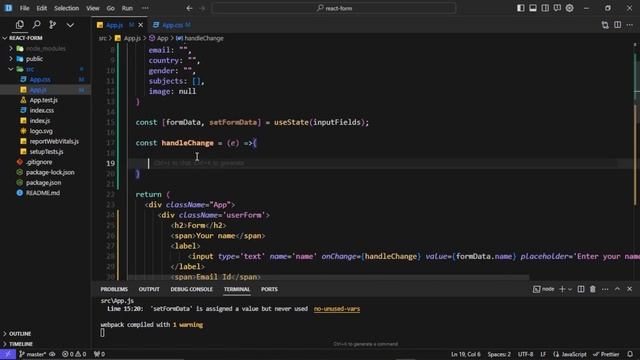Open the Run menu
This screenshot has width=640, height=360.
[127, 8]
